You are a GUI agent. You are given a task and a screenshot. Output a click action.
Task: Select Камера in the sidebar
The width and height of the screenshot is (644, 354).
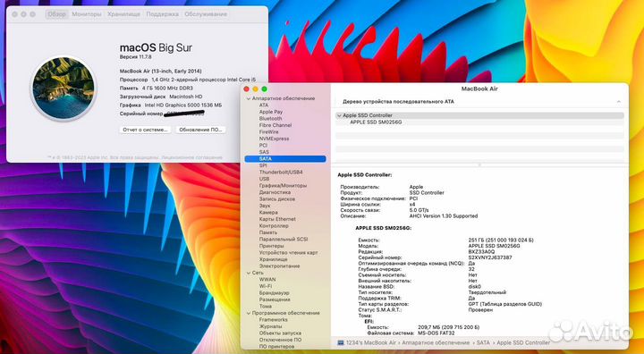(x=268, y=213)
